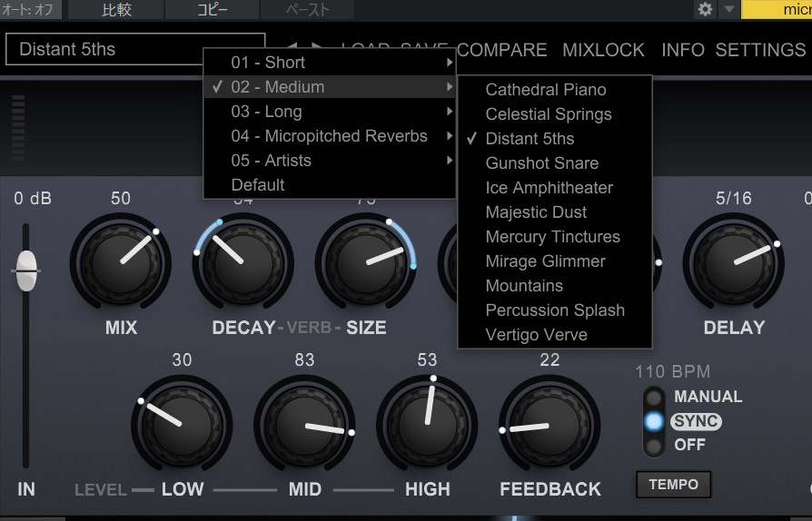Choose the Vertigo Verve preset
The image size is (812, 521).
[x=536, y=335]
